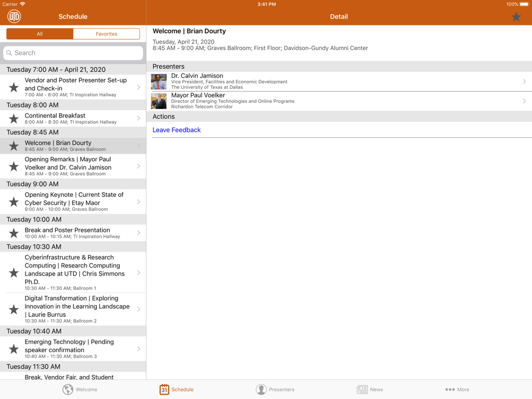Open chevron for Digital Transformation row
The height and width of the screenshot is (399, 532).
[x=138, y=309]
